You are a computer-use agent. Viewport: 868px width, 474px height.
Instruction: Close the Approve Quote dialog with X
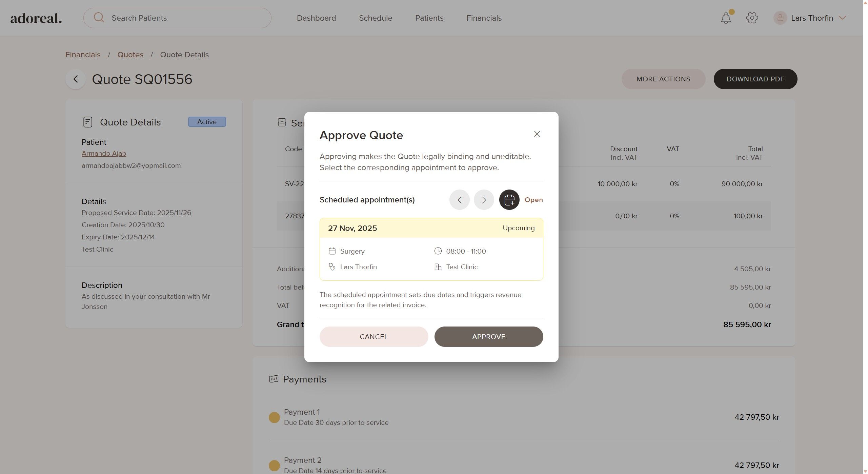tap(537, 134)
